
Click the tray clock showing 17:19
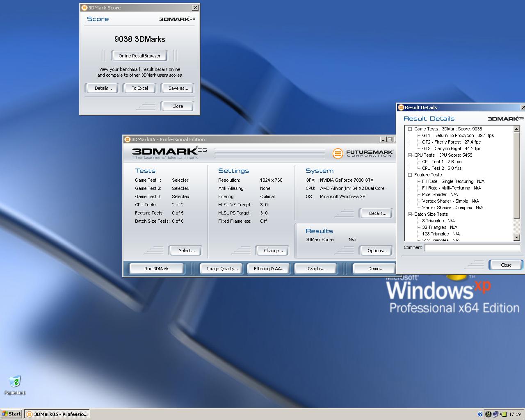click(515, 414)
